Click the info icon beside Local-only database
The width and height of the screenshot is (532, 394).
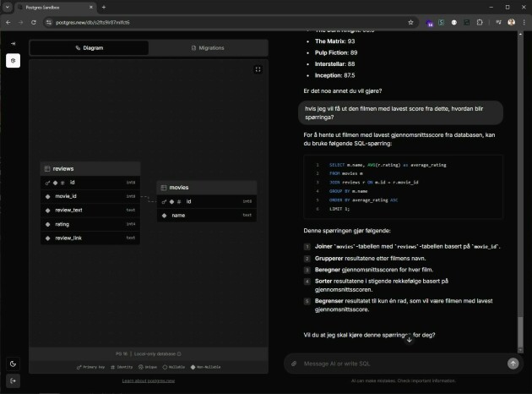[179, 354]
